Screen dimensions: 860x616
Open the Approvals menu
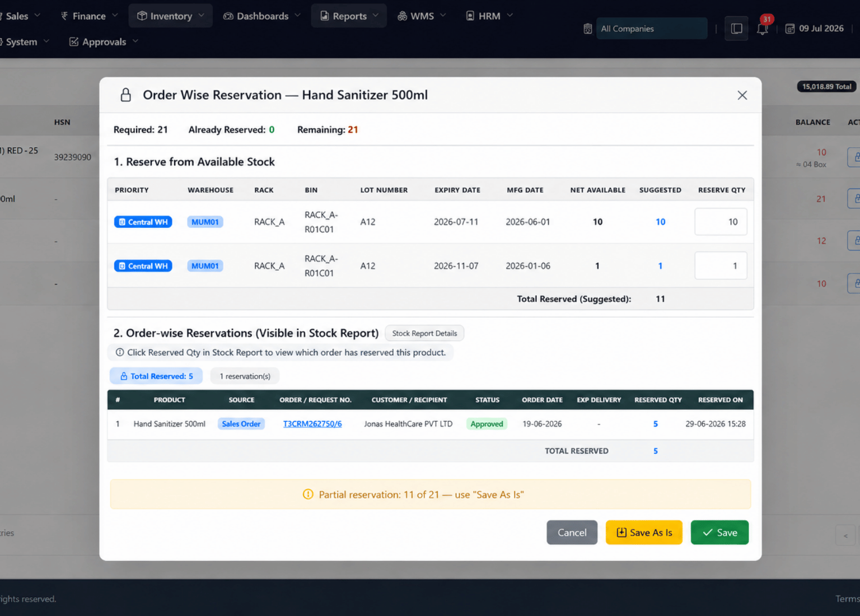104,42
